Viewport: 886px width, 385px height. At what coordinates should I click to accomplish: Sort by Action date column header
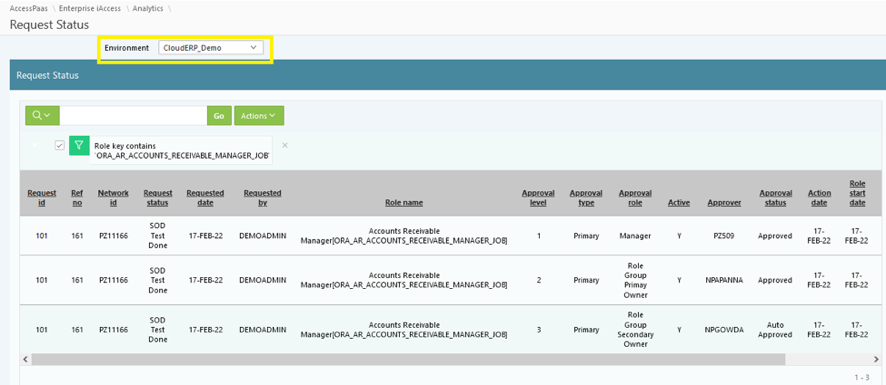click(819, 198)
